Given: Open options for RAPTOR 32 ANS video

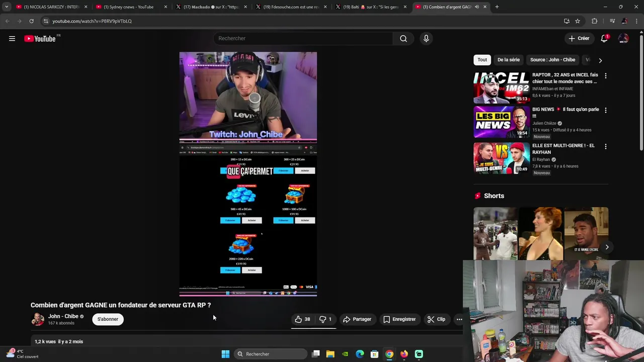Looking at the screenshot, I should pyautogui.click(x=606, y=76).
